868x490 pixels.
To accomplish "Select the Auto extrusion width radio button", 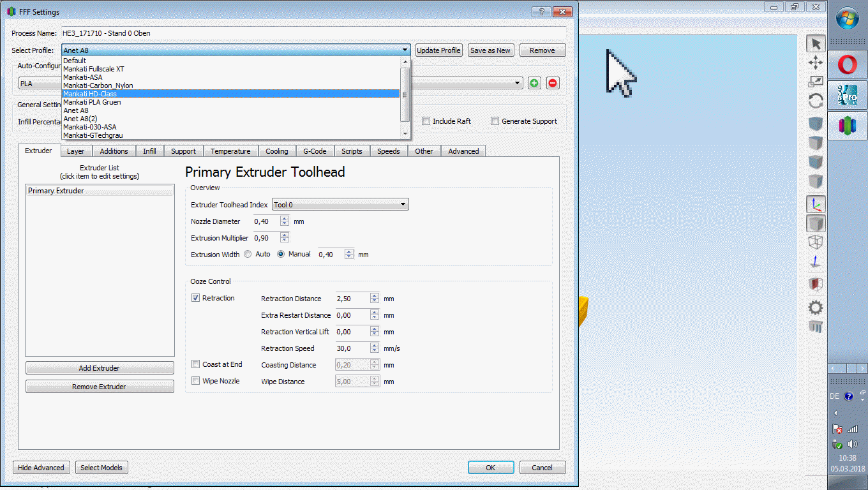I will pyautogui.click(x=248, y=254).
